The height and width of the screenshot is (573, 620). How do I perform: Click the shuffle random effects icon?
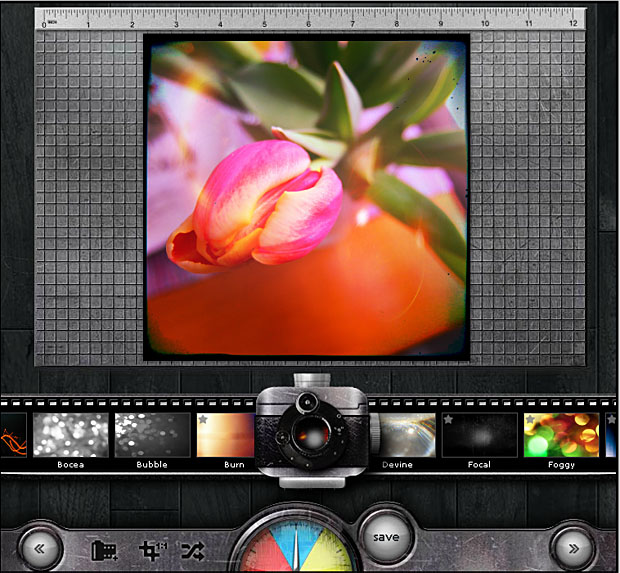(x=192, y=549)
